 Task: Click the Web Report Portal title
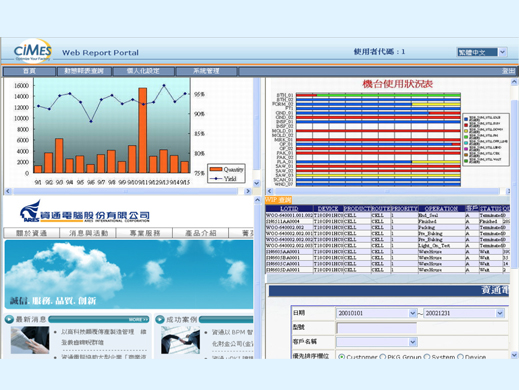pyautogui.click(x=100, y=53)
